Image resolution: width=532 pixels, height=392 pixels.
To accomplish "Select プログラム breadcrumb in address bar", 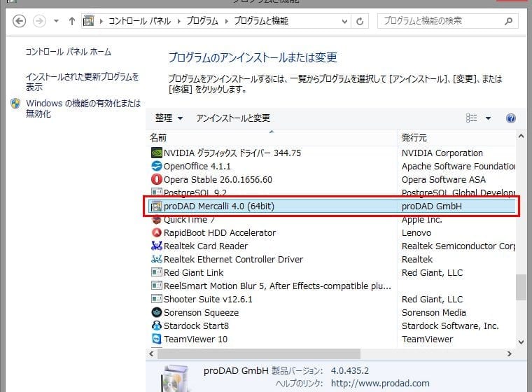I will tap(202, 21).
